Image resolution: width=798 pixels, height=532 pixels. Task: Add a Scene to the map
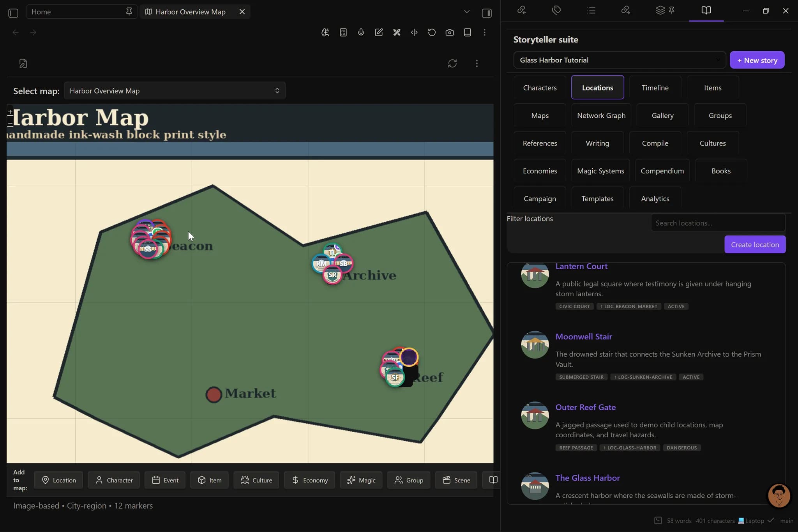pyautogui.click(x=456, y=480)
